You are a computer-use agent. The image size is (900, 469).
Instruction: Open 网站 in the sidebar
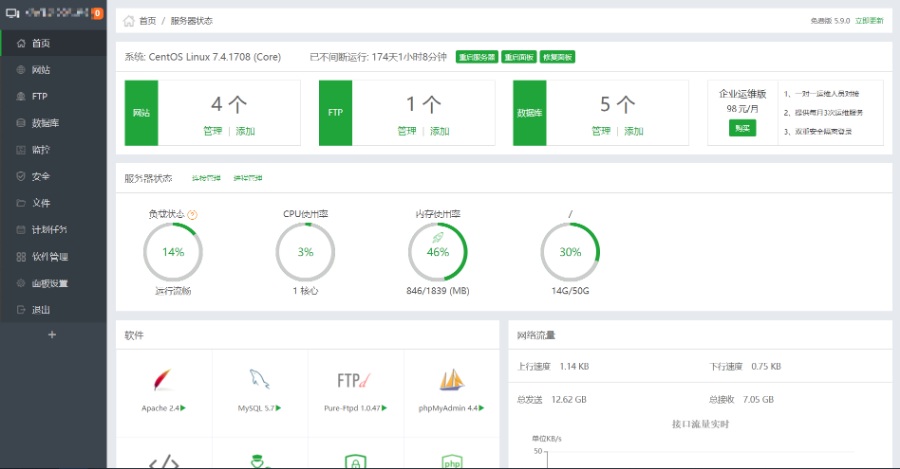coord(41,70)
